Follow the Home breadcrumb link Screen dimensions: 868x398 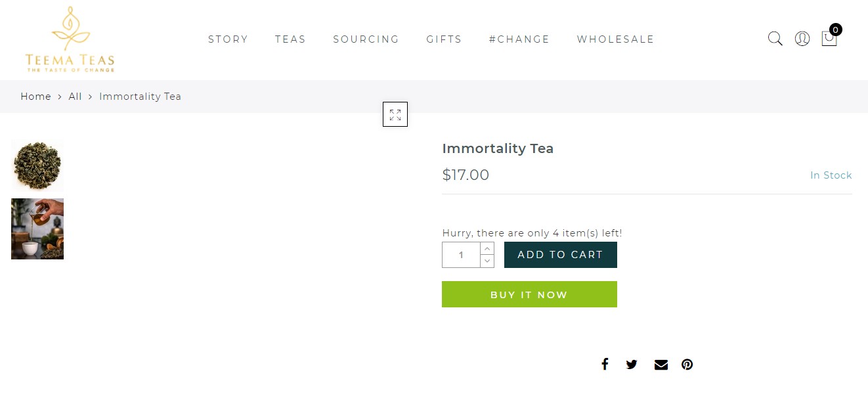click(35, 97)
